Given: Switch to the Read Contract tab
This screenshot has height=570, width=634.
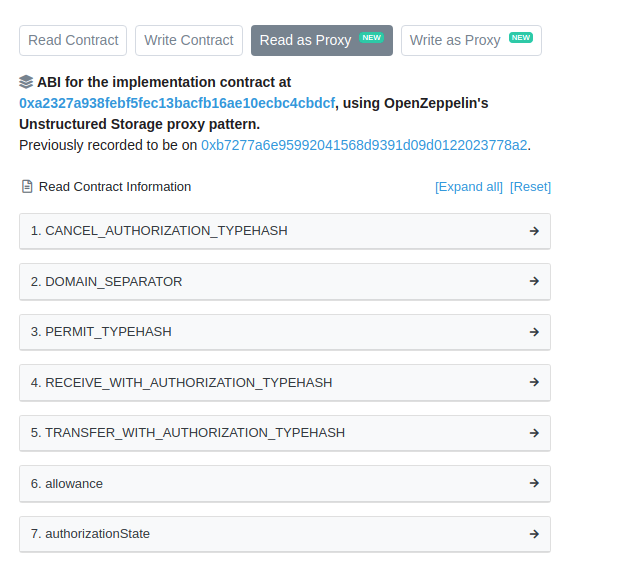Looking at the screenshot, I should 73,40.
